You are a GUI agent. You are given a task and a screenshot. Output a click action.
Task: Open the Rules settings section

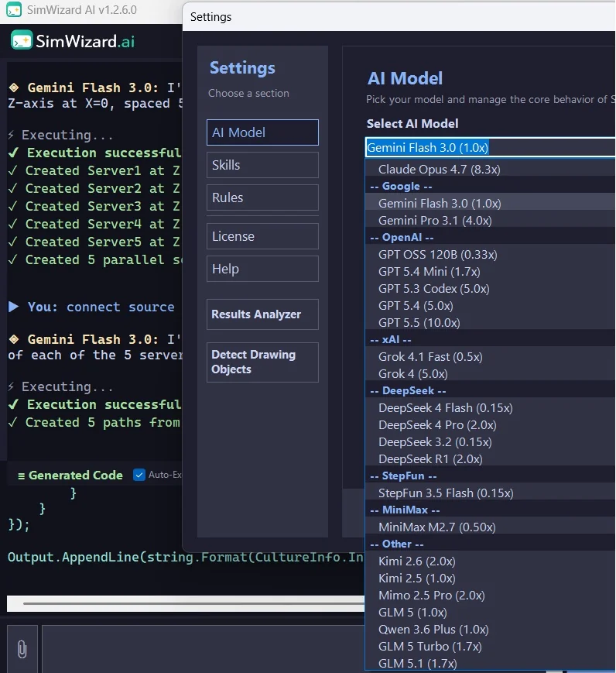pos(262,197)
